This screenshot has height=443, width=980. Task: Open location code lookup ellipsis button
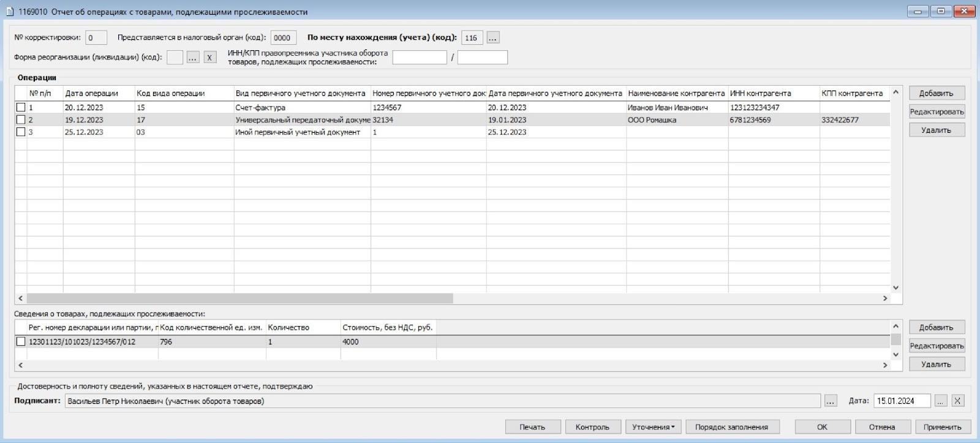point(492,38)
